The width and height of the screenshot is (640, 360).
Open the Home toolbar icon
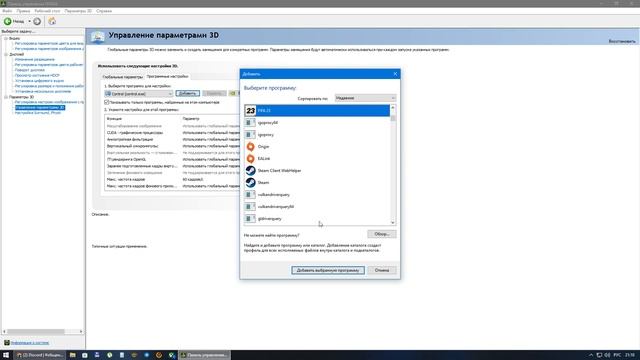pyautogui.click(x=52, y=21)
